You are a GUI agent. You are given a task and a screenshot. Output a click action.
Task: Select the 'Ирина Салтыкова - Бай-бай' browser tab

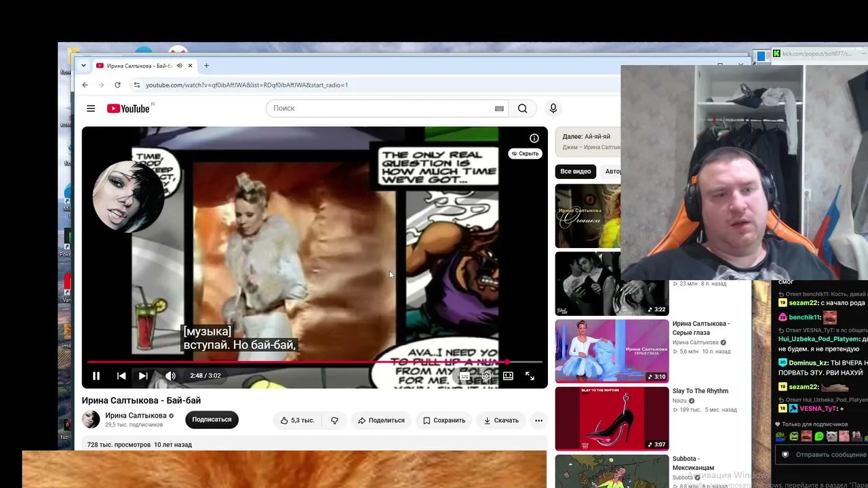pyautogui.click(x=139, y=66)
